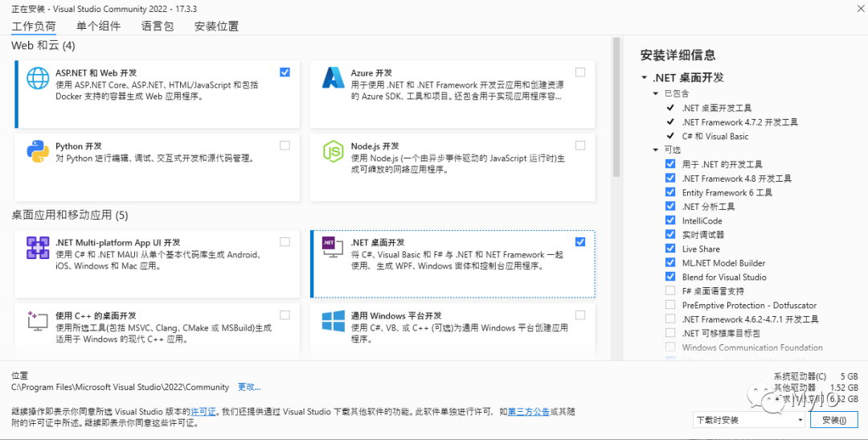Uncheck ML.NET Model Builder option
This screenshot has width=868, height=440.
(670, 263)
